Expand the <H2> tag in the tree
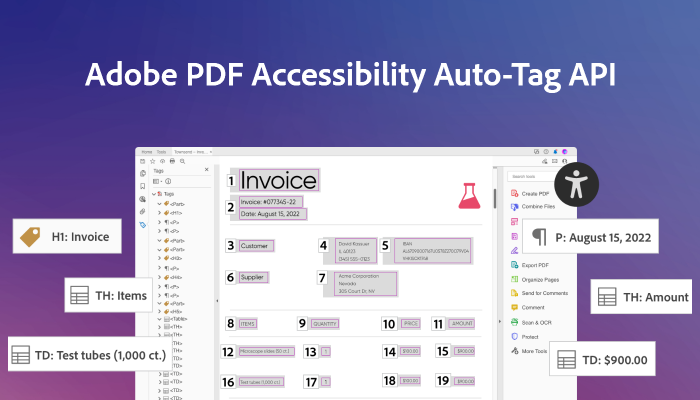 [159, 258]
